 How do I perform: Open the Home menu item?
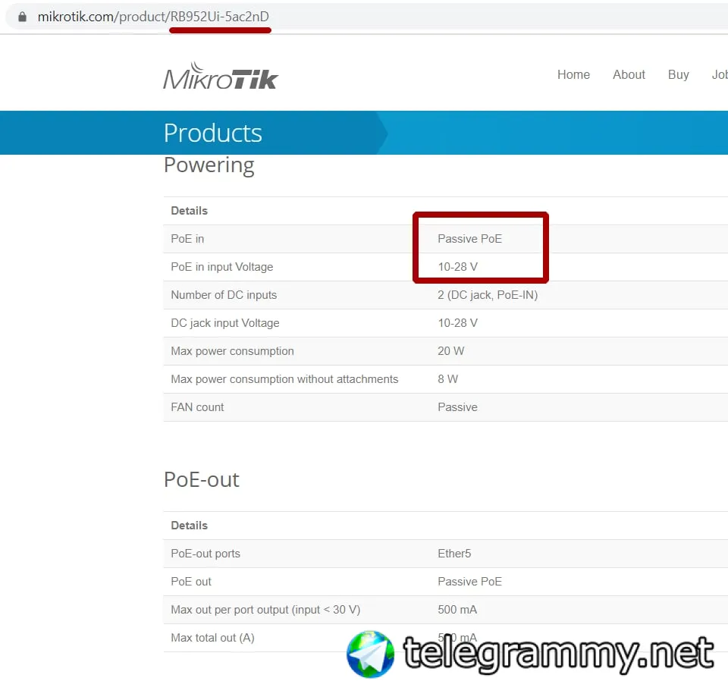(573, 75)
